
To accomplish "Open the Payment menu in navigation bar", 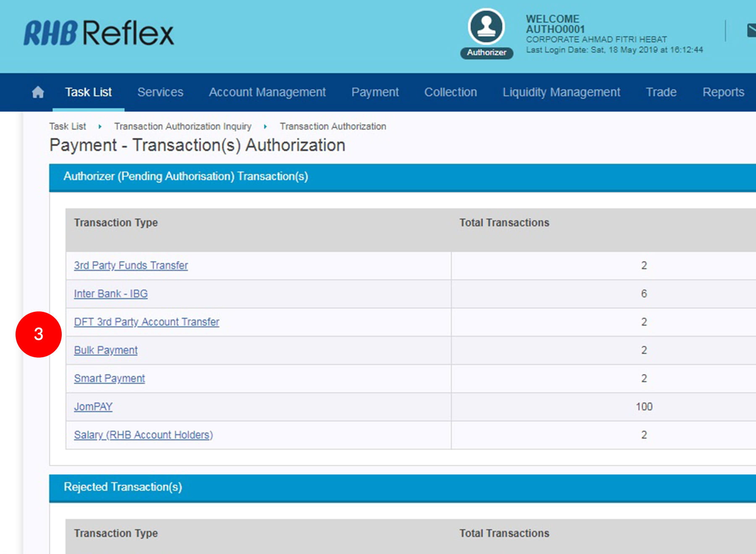I will pyautogui.click(x=375, y=92).
